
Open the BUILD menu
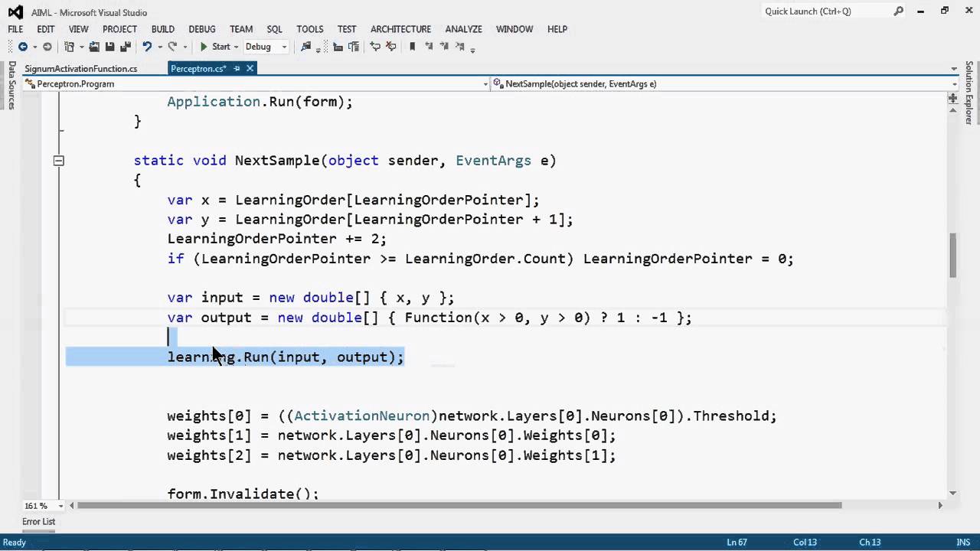point(162,29)
